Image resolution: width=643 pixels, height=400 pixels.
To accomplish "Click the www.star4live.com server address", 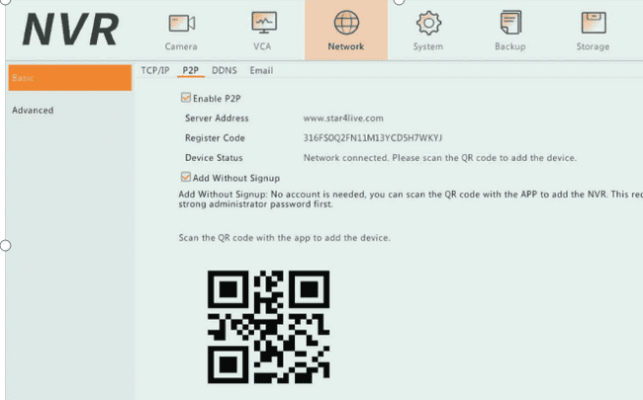I will (343, 118).
